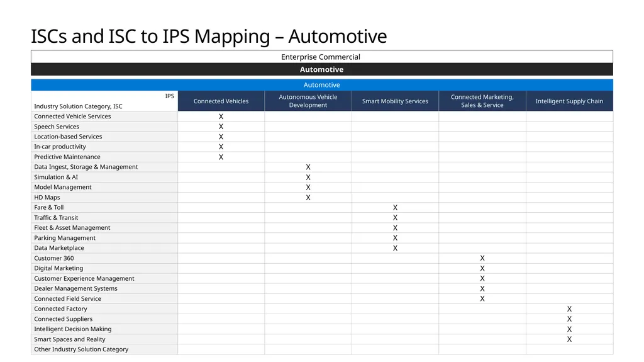
Task: Click the X in the Data Marketplace row
Action: pos(395,248)
